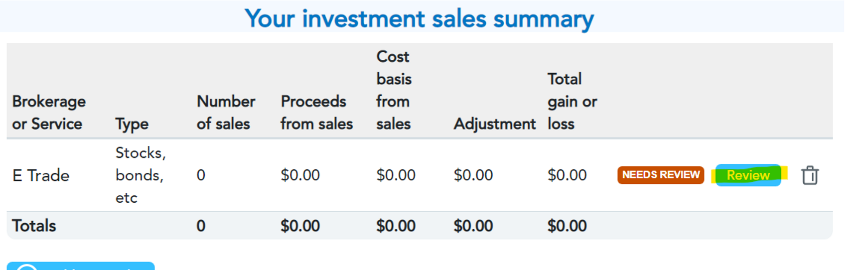
Task: Click E Trade's cost basis amount
Action: [x=396, y=175]
